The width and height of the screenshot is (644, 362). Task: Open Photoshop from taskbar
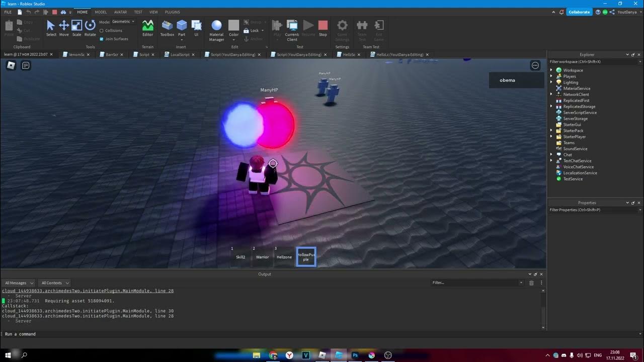(355, 355)
